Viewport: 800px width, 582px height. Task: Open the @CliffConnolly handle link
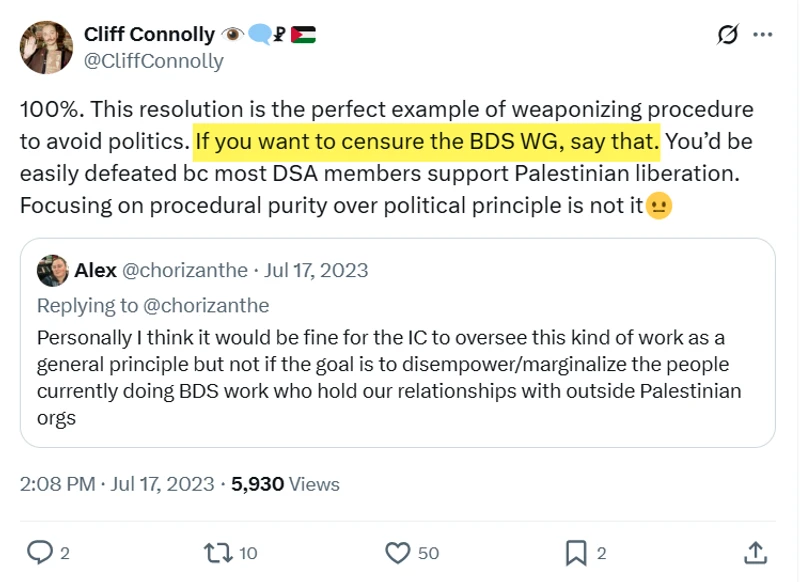pos(154,61)
